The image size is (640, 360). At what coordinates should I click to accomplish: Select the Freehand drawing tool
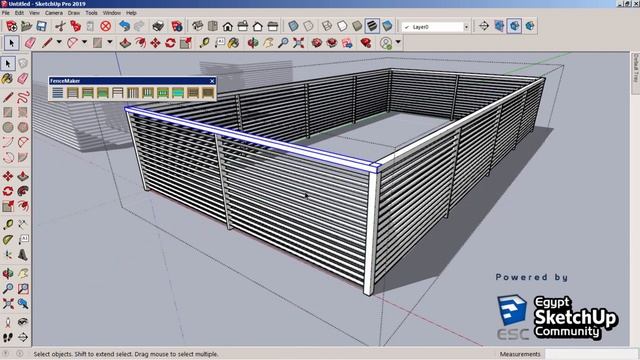pyautogui.click(x=23, y=97)
